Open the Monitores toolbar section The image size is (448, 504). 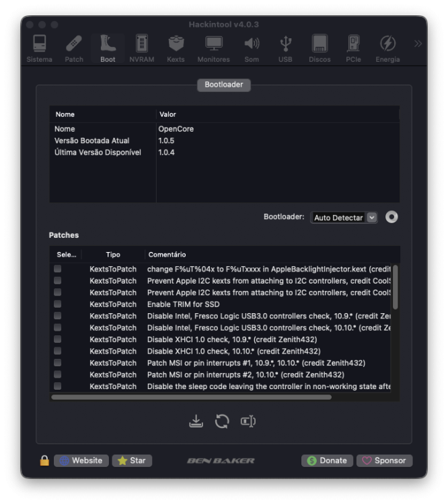pos(214,48)
